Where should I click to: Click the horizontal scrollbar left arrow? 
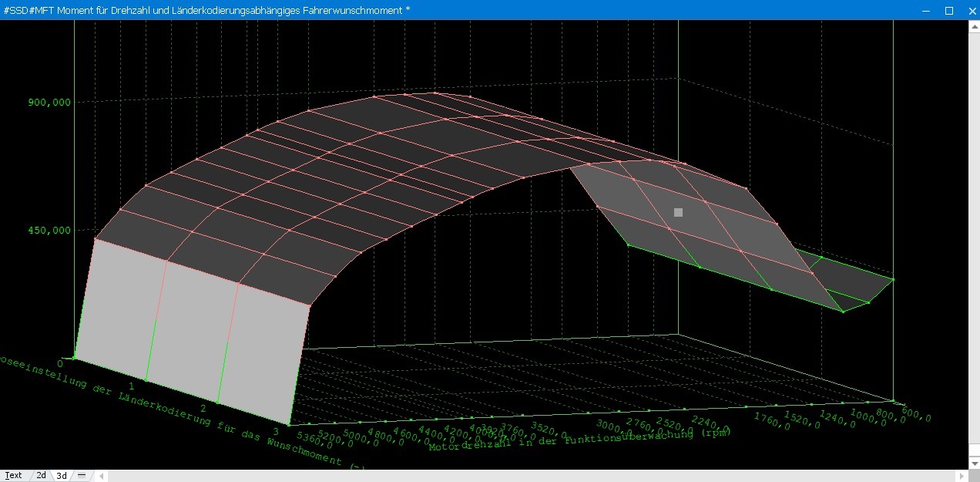coord(101,476)
